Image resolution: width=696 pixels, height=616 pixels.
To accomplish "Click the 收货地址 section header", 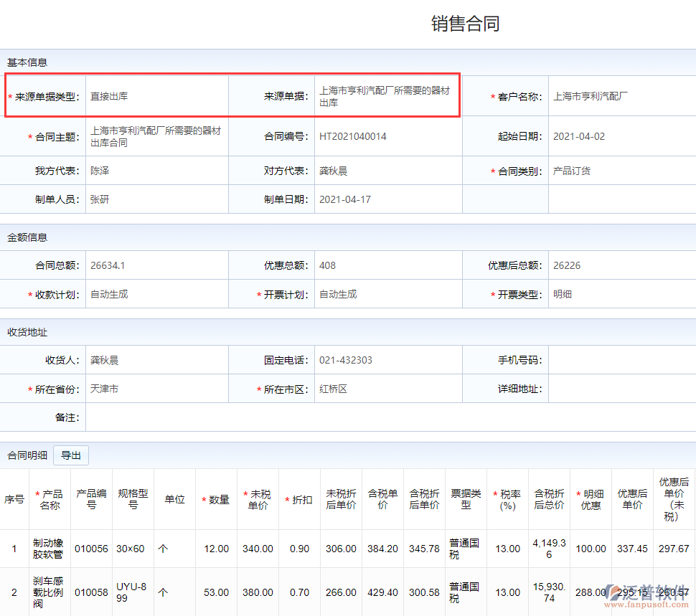I will 27,332.
